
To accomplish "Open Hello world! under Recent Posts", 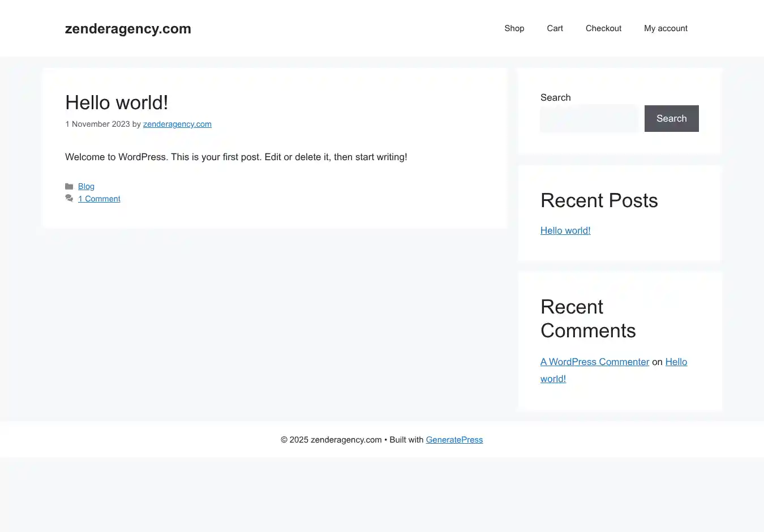I will pyautogui.click(x=565, y=230).
